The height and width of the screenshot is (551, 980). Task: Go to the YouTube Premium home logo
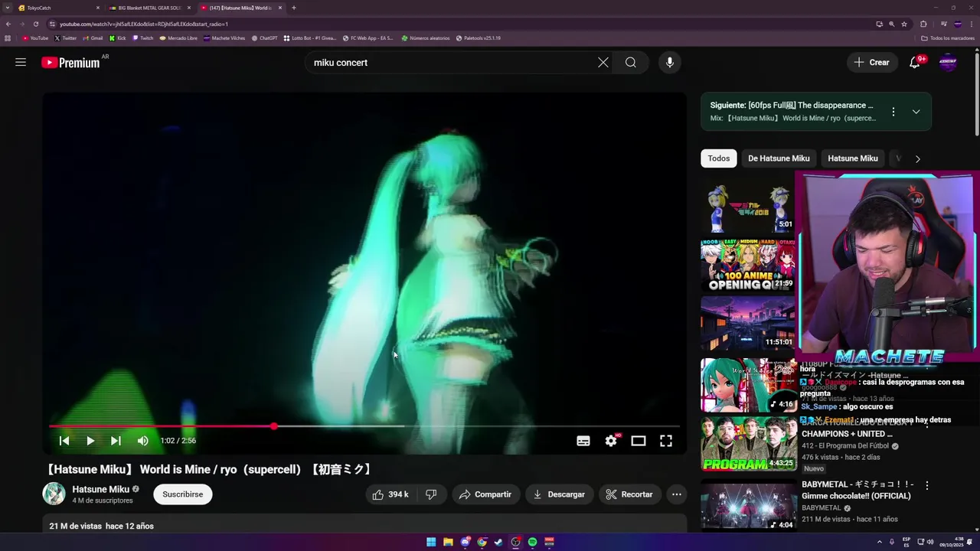pyautogui.click(x=70, y=63)
